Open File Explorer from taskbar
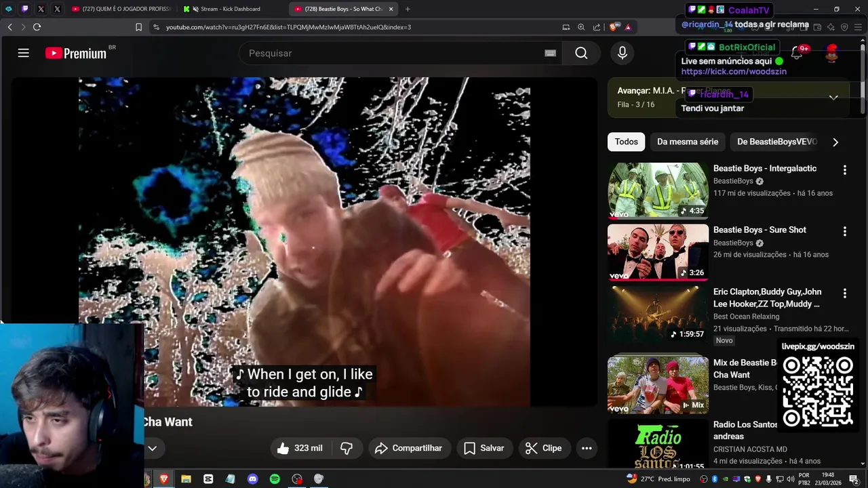Viewport: 868px width, 488px height. pos(186,479)
